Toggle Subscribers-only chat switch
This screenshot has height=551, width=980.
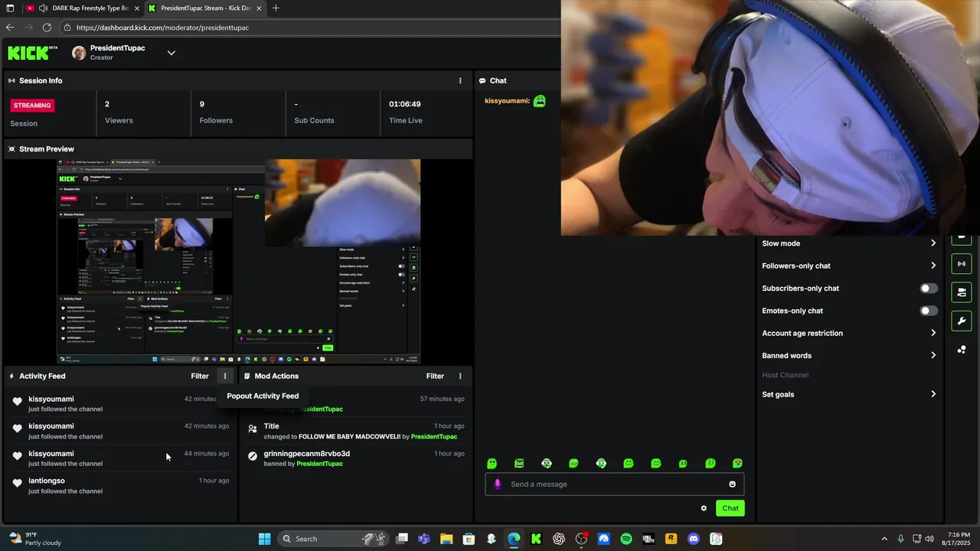click(x=929, y=289)
